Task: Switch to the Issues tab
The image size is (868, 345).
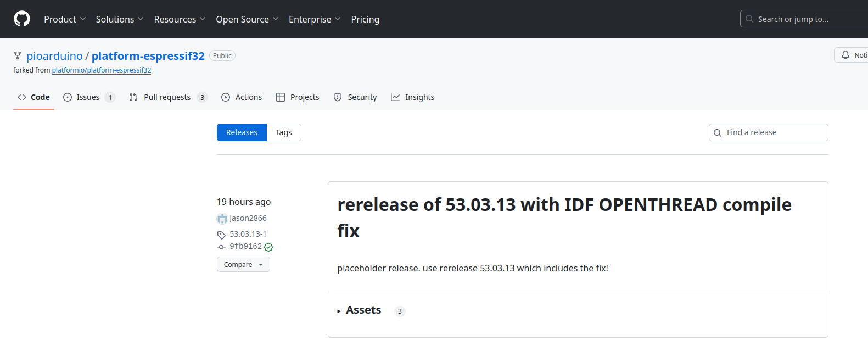Action: (x=89, y=97)
